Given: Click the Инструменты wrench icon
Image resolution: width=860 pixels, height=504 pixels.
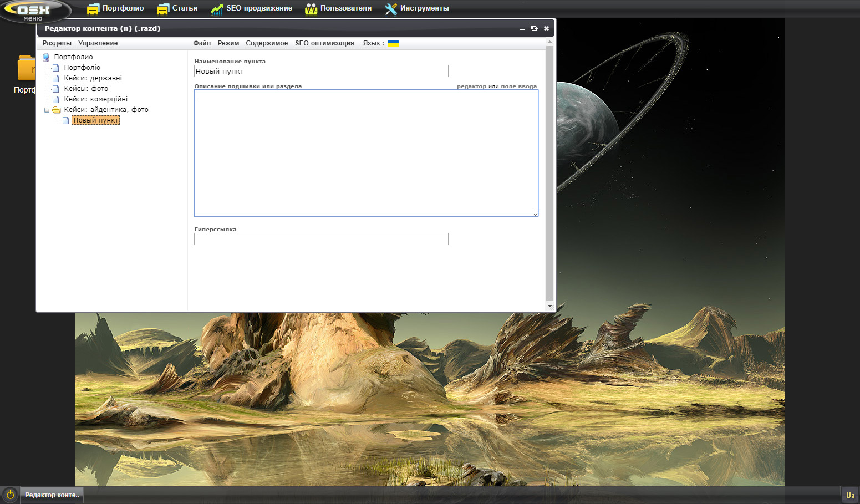Looking at the screenshot, I should (x=391, y=9).
